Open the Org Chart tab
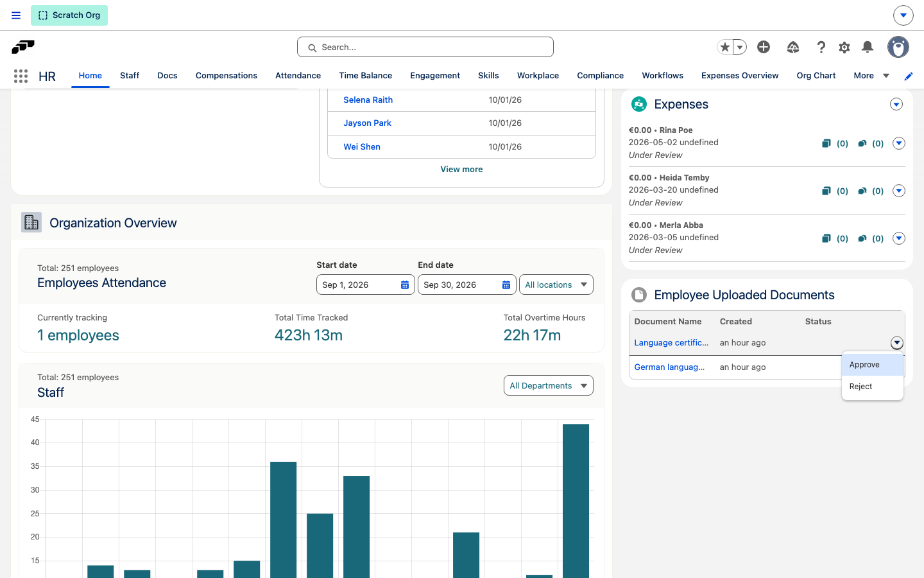Viewport: 924px width, 578px height. (x=816, y=76)
